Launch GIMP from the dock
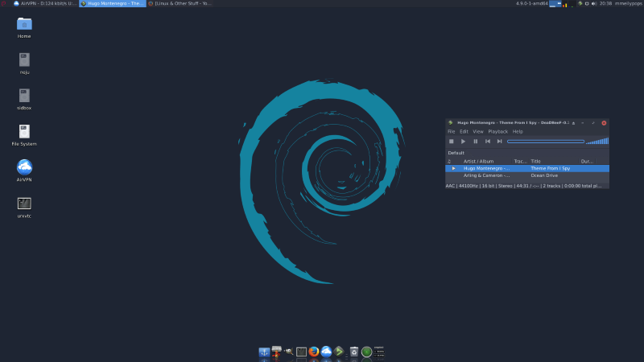The width and height of the screenshot is (644, 362). coord(288,352)
